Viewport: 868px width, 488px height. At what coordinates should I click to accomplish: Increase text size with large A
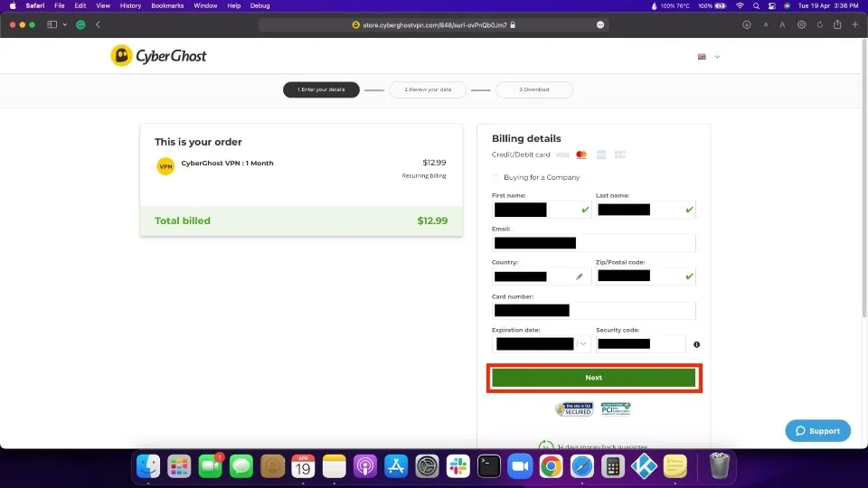[x=782, y=24]
